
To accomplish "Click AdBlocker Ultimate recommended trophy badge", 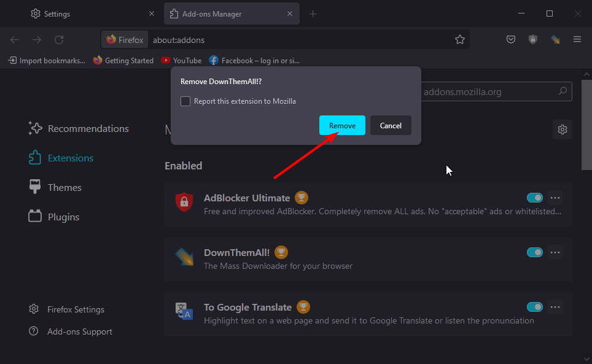I will [302, 197].
